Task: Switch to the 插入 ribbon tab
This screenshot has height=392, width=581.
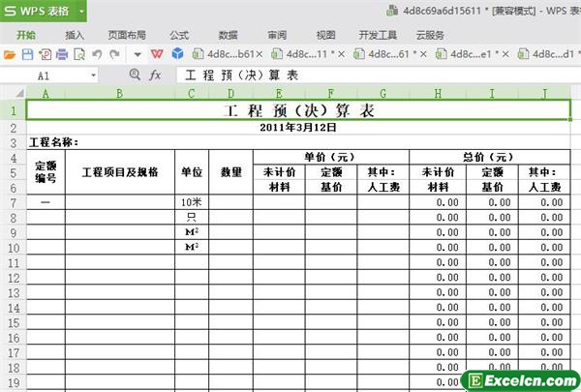Action: (75, 35)
